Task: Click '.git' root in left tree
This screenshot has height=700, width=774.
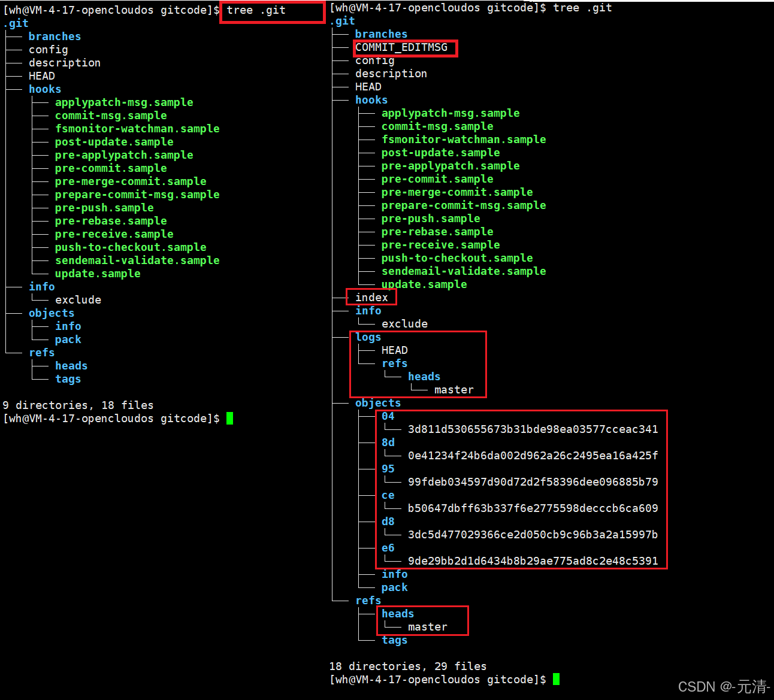Action: (x=16, y=23)
